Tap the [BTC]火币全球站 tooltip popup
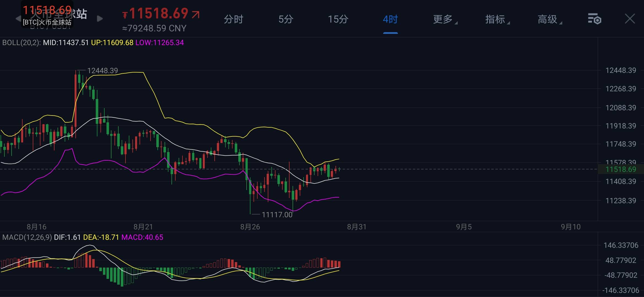Screen dimensions: 644x297 click(x=47, y=22)
